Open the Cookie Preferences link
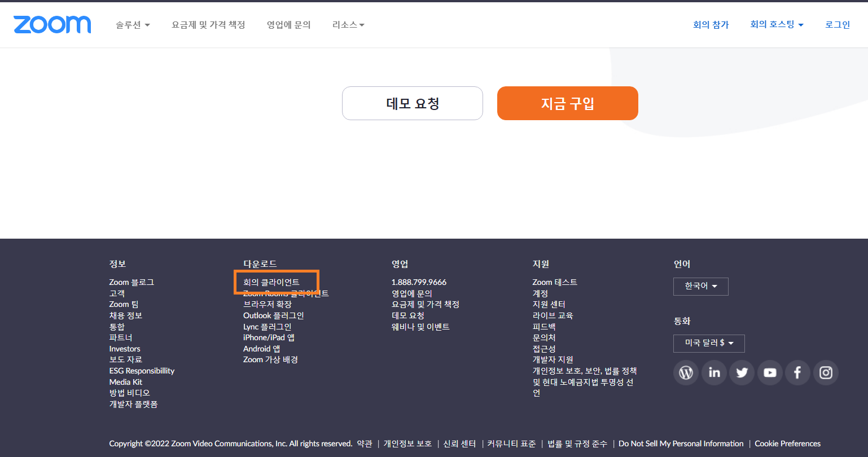 [x=788, y=443]
